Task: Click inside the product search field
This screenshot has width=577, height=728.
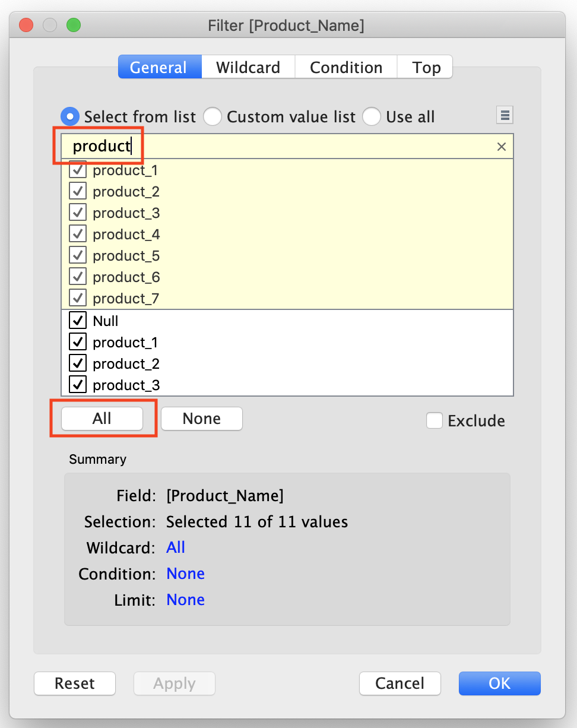Action: [x=237, y=146]
